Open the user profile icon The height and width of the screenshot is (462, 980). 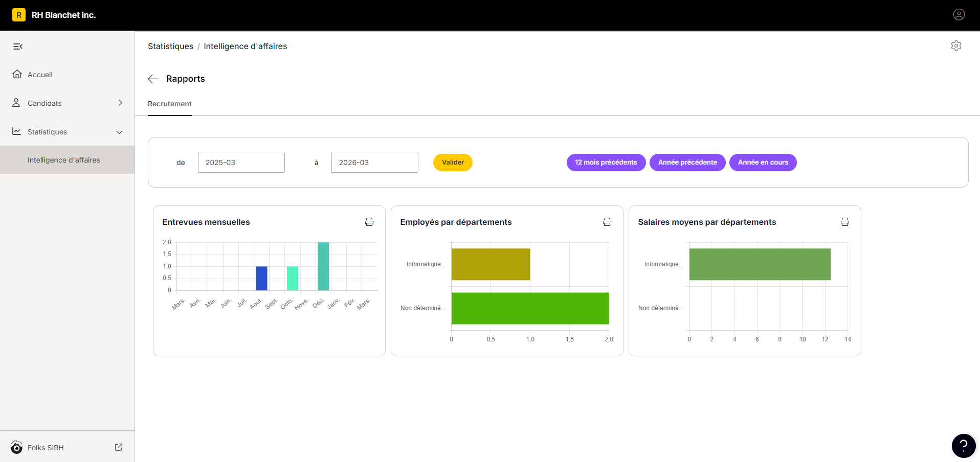[959, 15]
